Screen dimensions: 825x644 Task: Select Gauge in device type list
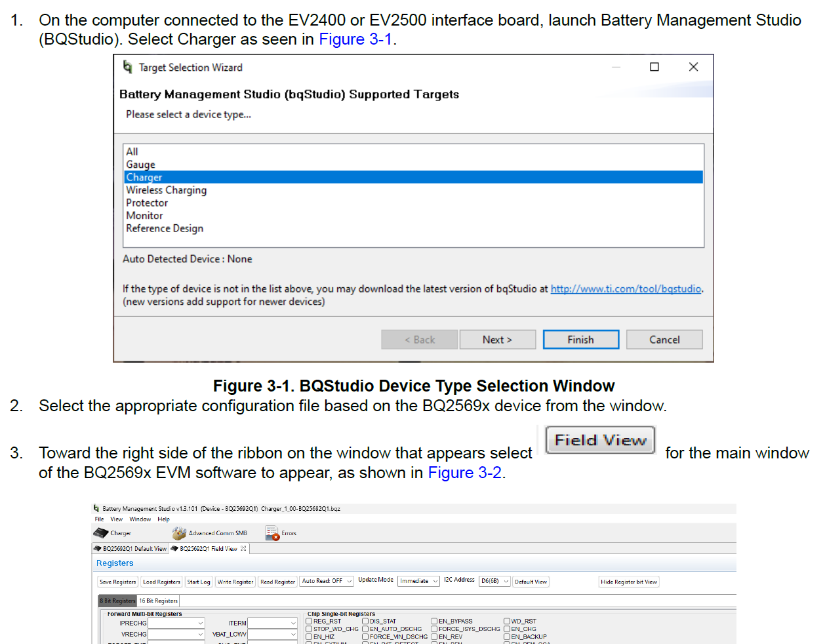(413, 165)
